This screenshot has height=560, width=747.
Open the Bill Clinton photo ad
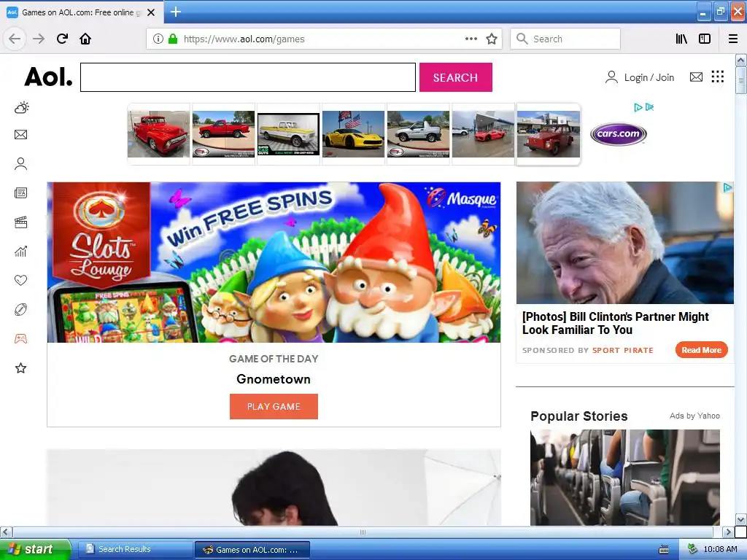(x=625, y=243)
